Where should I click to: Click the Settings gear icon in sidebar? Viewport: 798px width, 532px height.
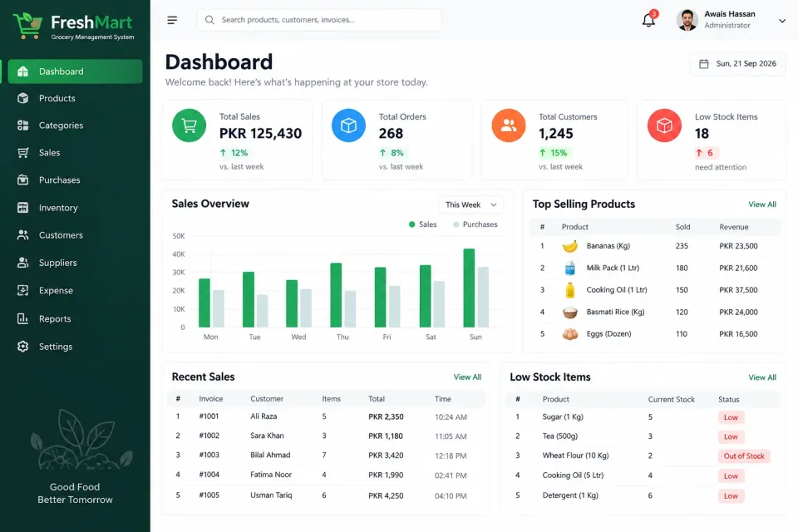point(23,346)
